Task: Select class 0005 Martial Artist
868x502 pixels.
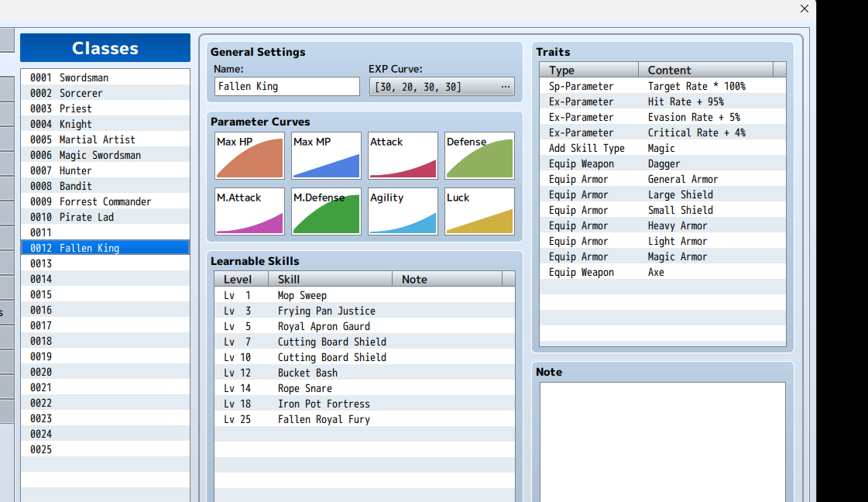Action: pyautogui.click(x=105, y=139)
